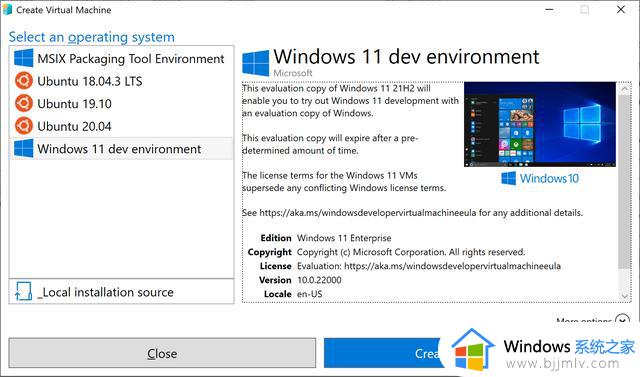The height and width of the screenshot is (377, 640).
Task: Click the Windows 10 logo caption under the preview
Action: pos(540,178)
